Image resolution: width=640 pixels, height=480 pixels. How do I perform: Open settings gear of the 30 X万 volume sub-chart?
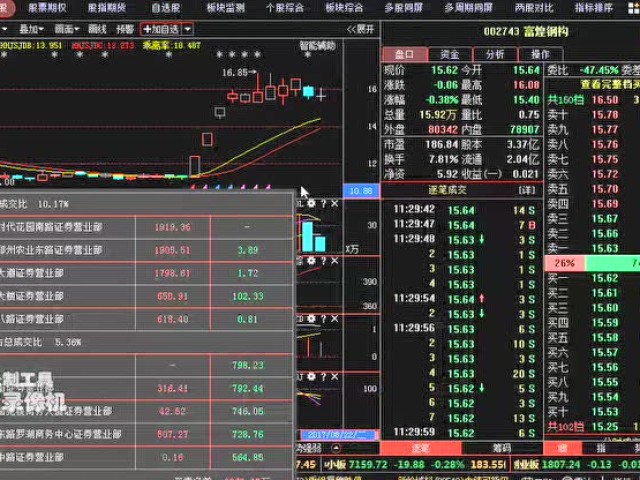coord(311,203)
